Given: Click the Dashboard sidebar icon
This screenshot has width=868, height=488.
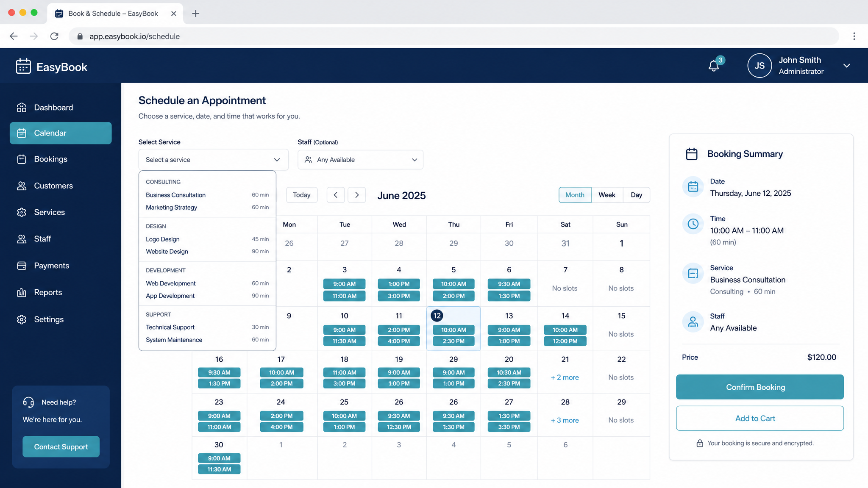Looking at the screenshot, I should pyautogui.click(x=22, y=108).
